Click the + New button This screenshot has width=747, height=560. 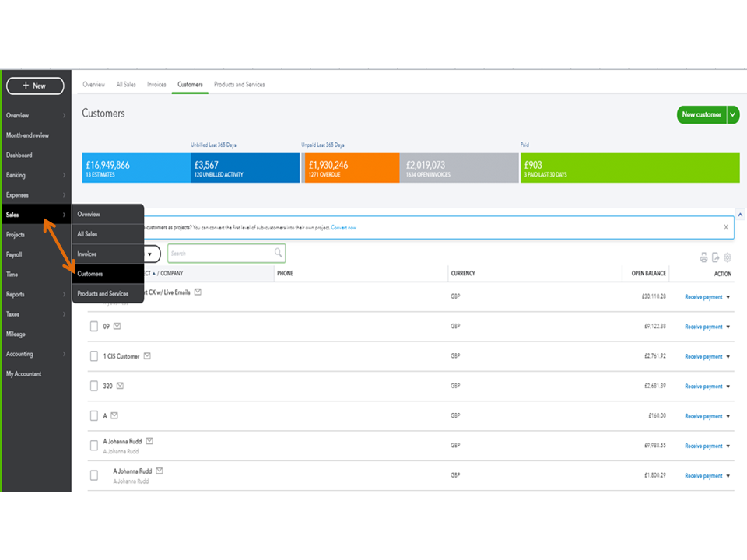35,86
